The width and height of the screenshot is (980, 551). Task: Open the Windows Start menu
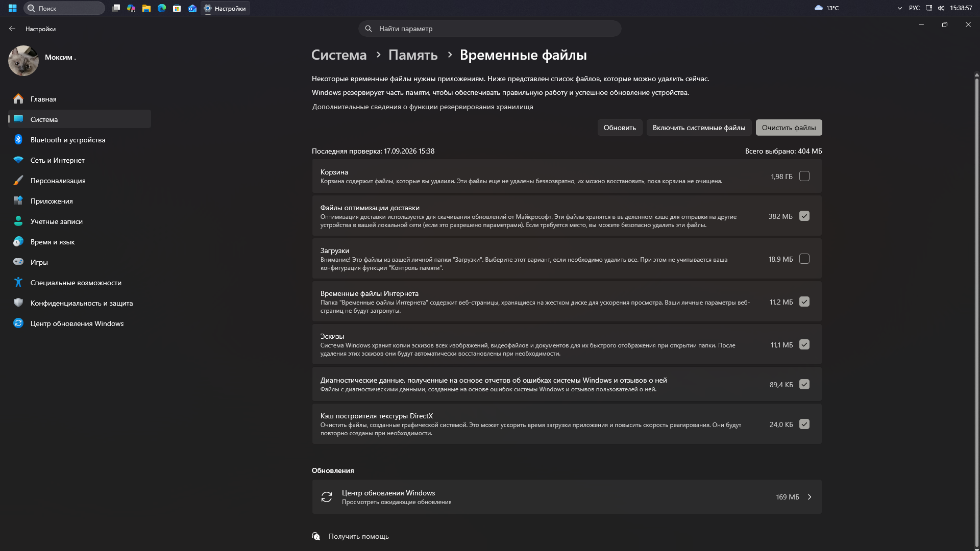pos(12,8)
